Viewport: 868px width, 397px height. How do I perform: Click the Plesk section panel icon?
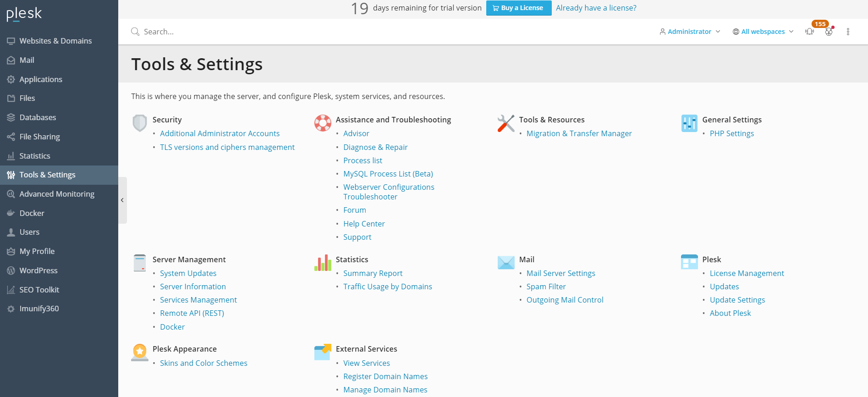click(x=689, y=262)
